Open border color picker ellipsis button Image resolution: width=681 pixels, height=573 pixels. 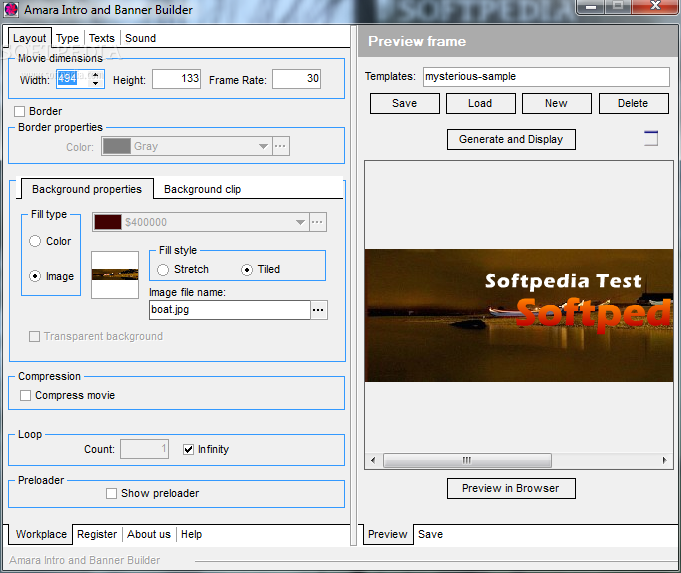281,146
